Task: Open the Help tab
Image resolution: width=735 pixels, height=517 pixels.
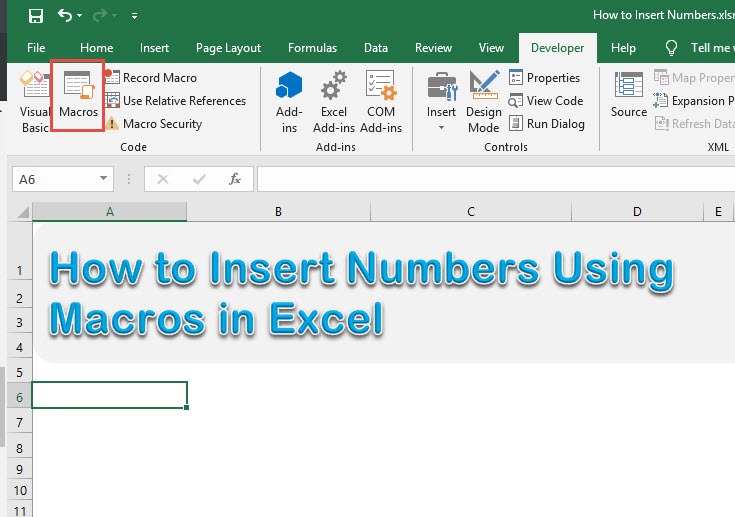Action: 623,48
